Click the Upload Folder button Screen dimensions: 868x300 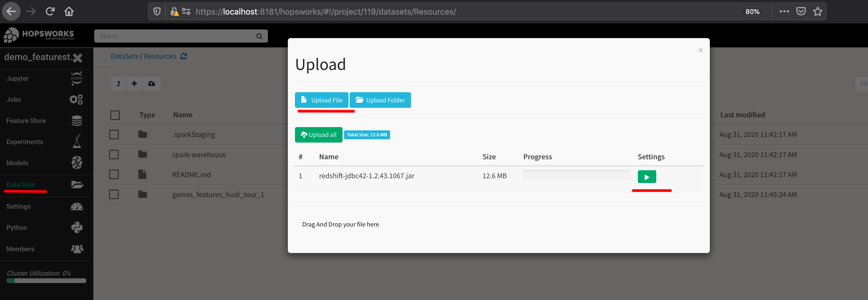[x=380, y=100]
